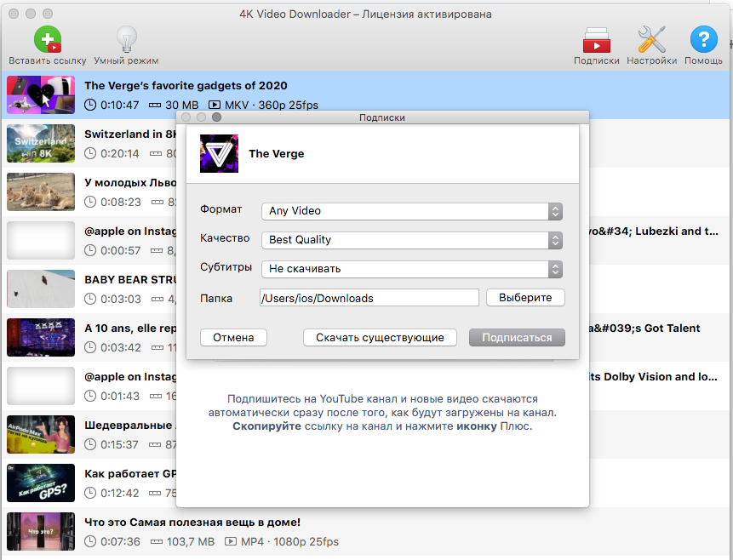Select the Шедевральные AirPods Max thumbnail
The width and height of the screenshot is (733, 560).
coord(41,434)
